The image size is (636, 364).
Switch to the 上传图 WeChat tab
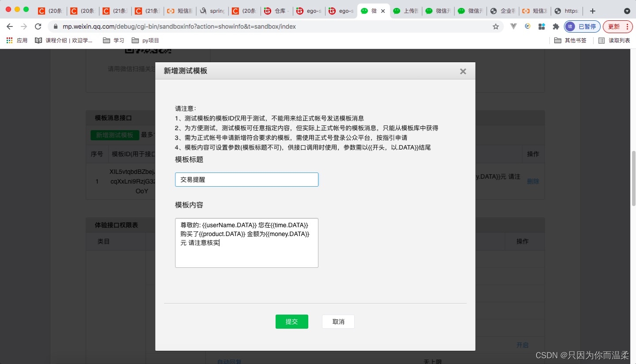point(406,11)
